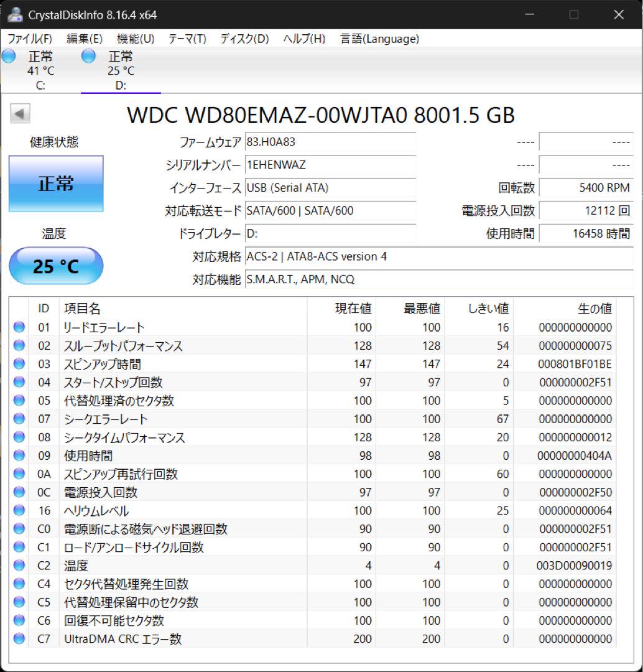643x672 pixels.
Task: Click the しきい値 column header
Action: click(x=479, y=308)
